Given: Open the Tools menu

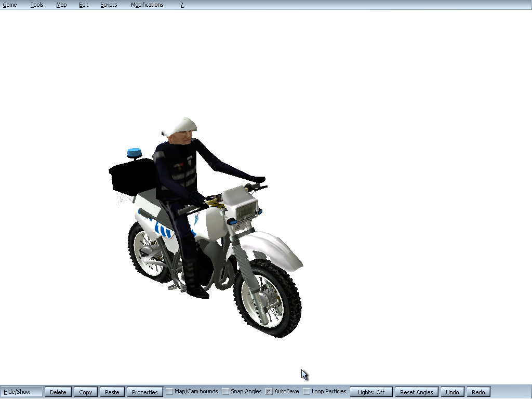Looking at the screenshot, I should 37,5.
